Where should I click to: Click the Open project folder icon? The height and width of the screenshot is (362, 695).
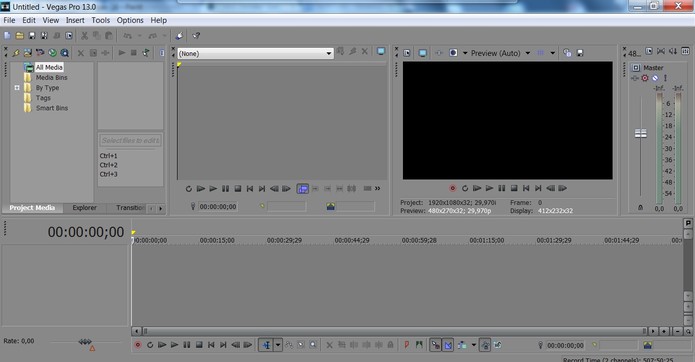point(20,35)
